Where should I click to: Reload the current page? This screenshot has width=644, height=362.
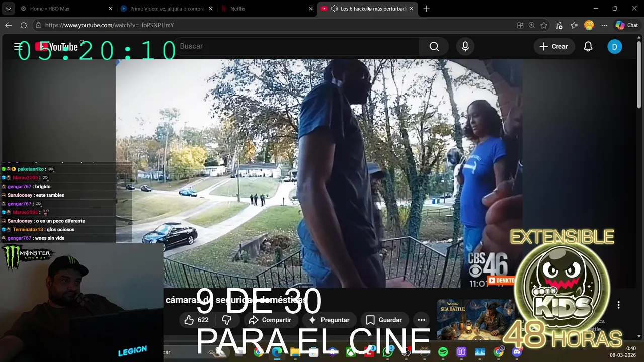click(x=24, y=25)
